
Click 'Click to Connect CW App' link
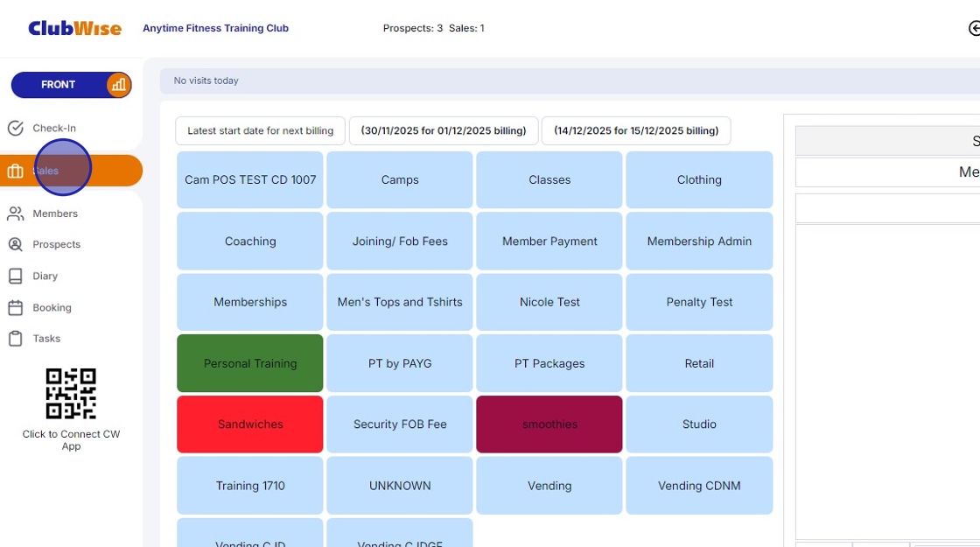coord(71,440)
